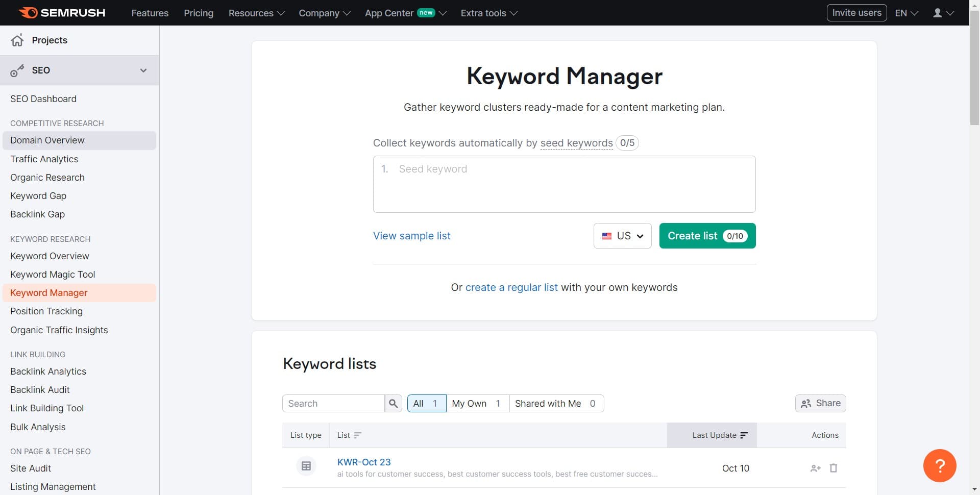Click the US flag icon
The width and height of the screenshot is (980, 495).
tap(607, 236)
